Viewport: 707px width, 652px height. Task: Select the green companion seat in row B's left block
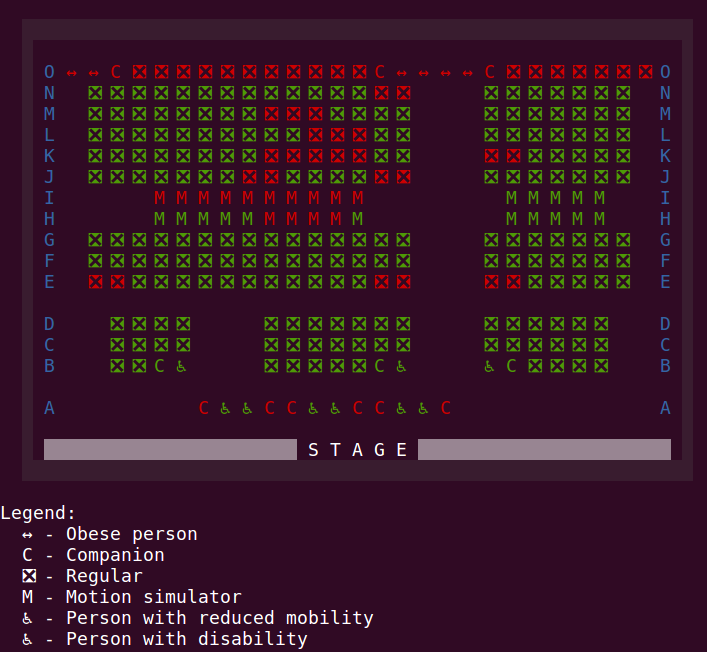[160, 366]
